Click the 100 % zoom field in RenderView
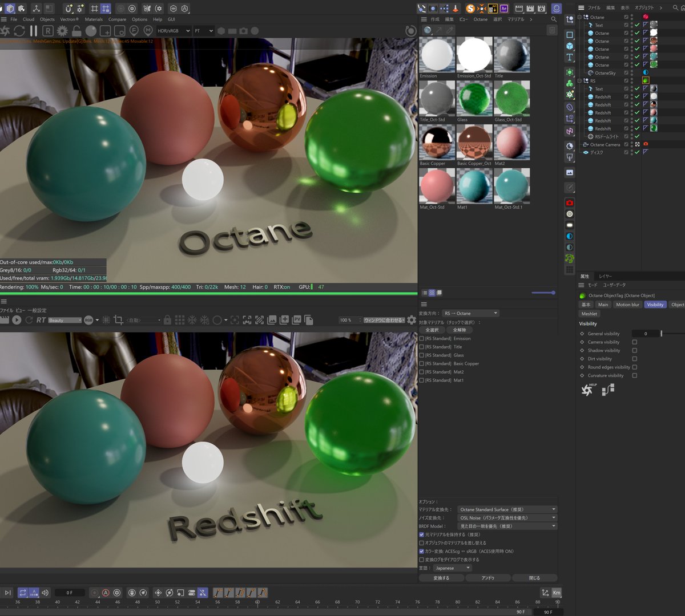Image resolution: width=685 pixels, height=616 pixels. tap(349, 320)
